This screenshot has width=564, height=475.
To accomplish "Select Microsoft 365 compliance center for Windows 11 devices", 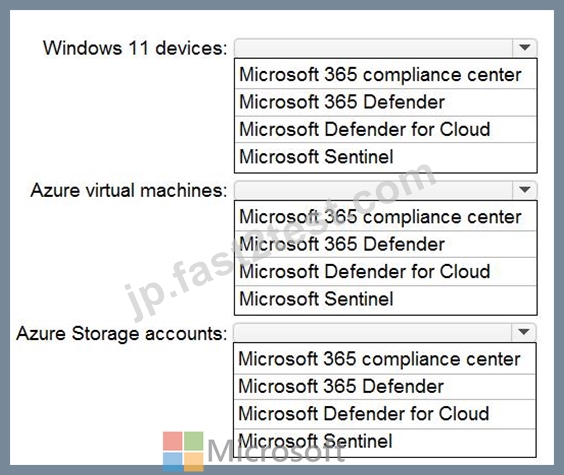I will coord(386,75).
